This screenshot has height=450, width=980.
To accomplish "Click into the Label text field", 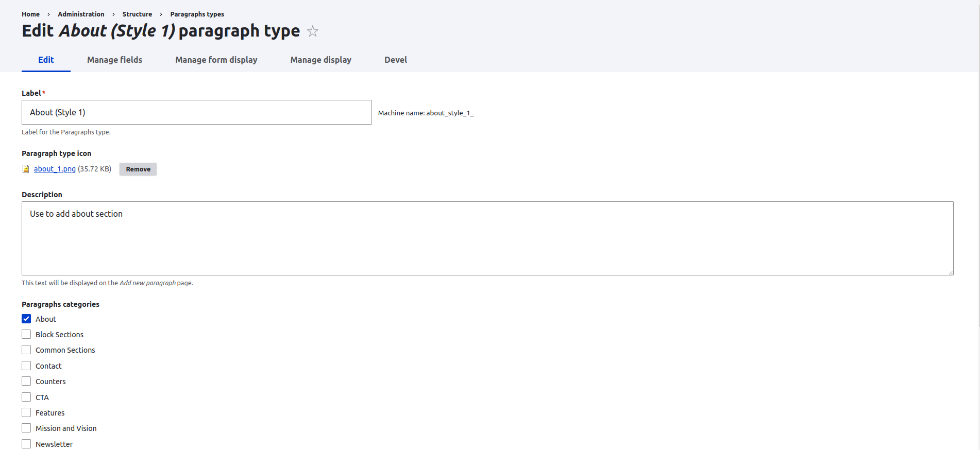I will [196, 112].
